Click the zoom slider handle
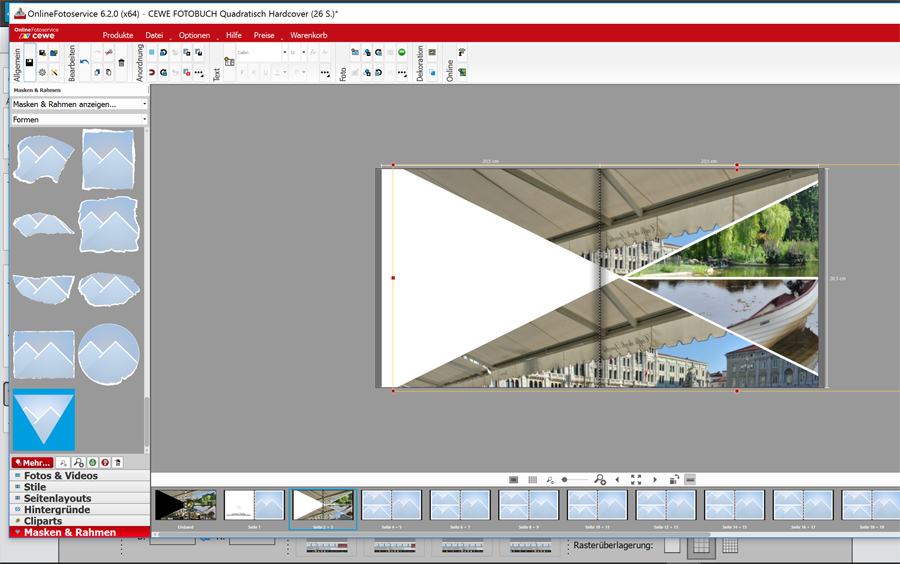900x564 pixels. click(x=565, y=480)
